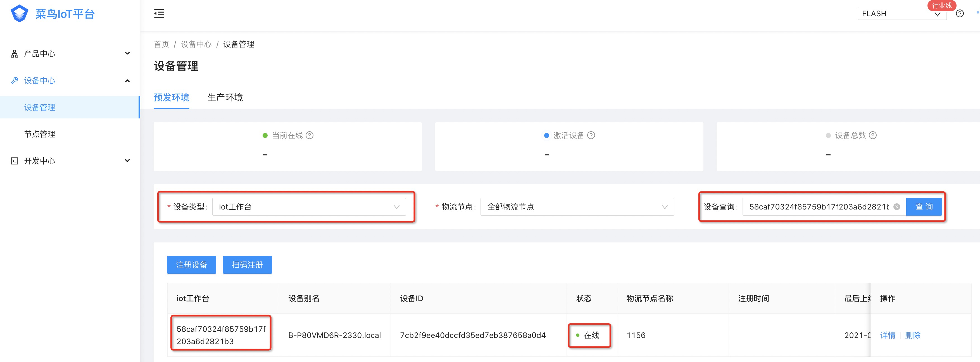The image size is (980, 362).
Task: Click question mark beside 设备总数
Action: [x=873, y=135]
